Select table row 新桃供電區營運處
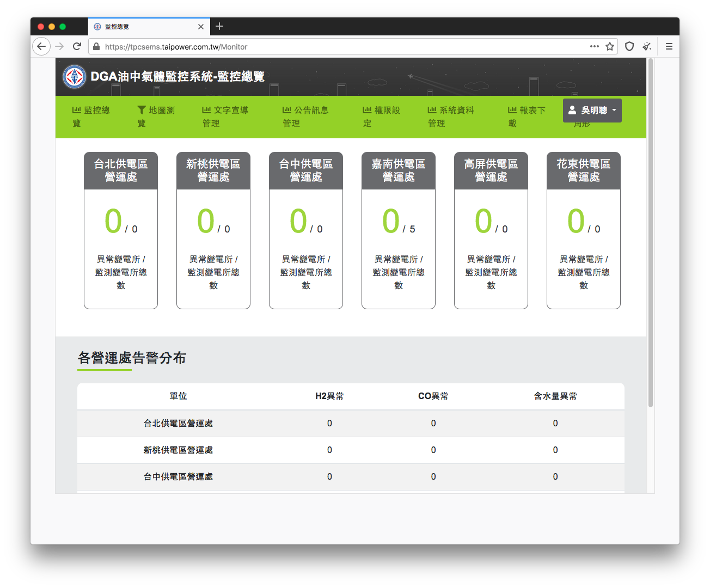The width and height of the screenshot is (710, 588). tap(351, 450)
